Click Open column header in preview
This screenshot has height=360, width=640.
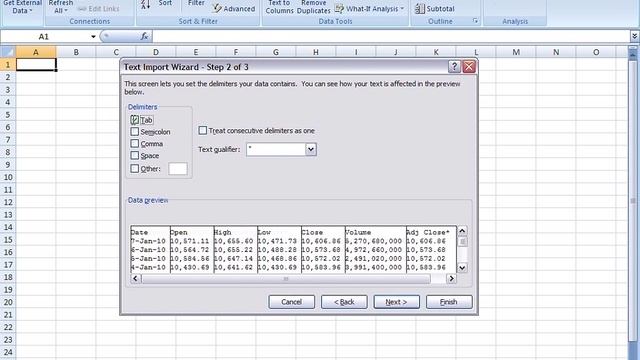(178, 232)
